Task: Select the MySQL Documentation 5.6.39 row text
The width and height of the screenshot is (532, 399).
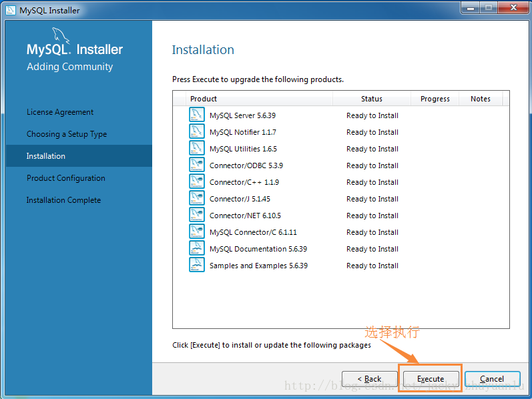Action: 258,249
